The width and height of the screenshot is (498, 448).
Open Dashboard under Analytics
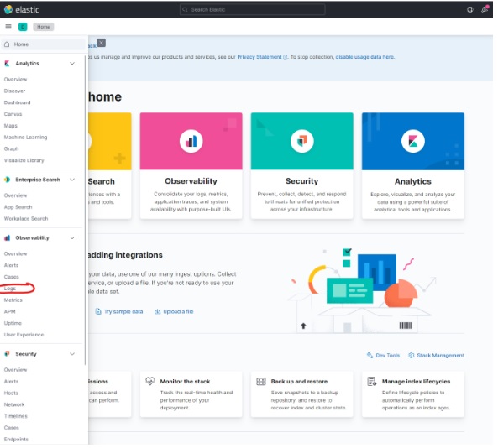17,102
